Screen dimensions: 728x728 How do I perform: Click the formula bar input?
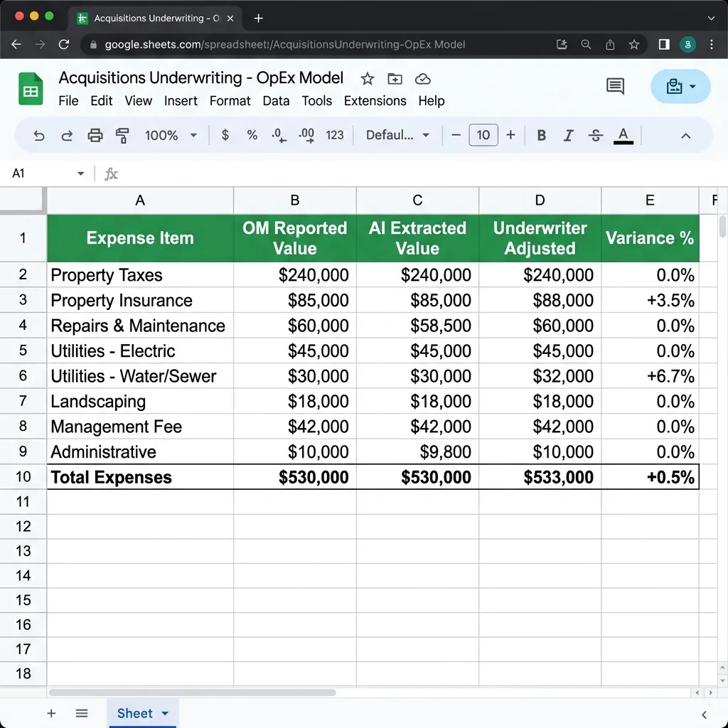pos(418,173)
